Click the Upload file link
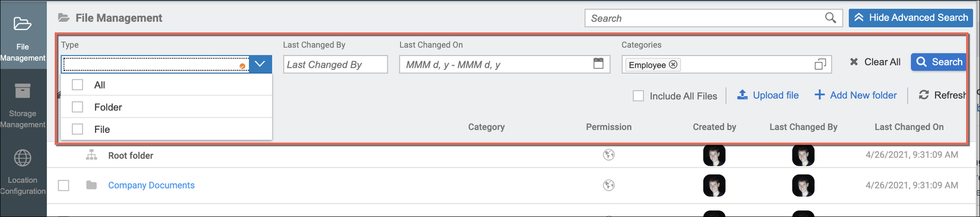The height and width of the screenshot is (217, 980). (x=768, y=95)
